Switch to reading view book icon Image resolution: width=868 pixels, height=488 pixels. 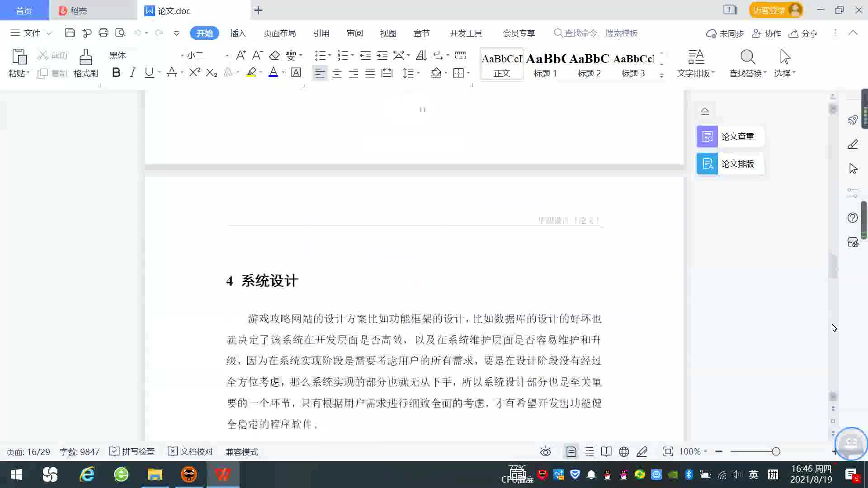[x=607, y=452]
